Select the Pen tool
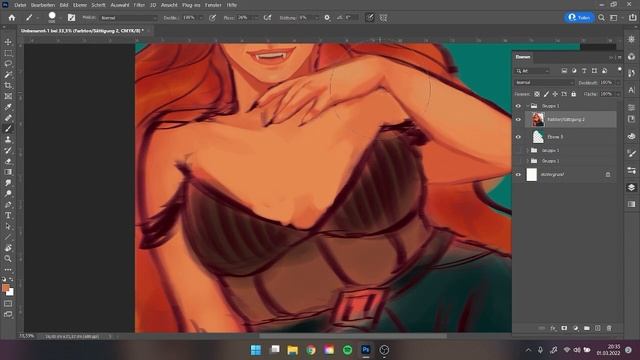640x360 pixels. coord(8,204)
